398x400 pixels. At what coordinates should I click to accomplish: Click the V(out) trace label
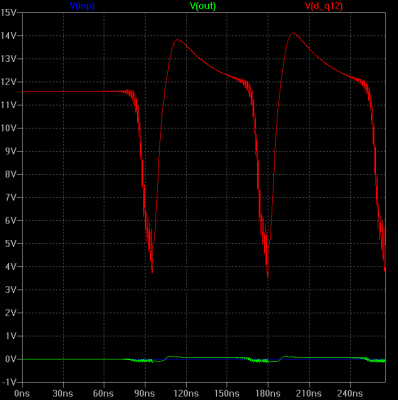(x=203, y=6)
